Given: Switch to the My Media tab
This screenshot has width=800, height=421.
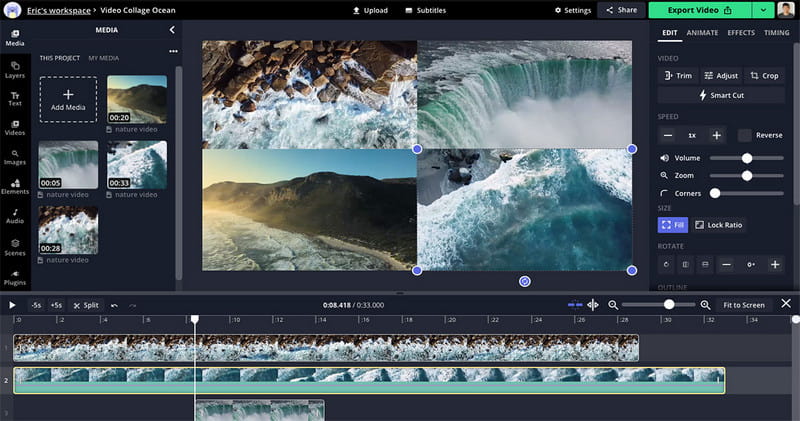Looking at the screenshot, I should (x=104, y=58).
